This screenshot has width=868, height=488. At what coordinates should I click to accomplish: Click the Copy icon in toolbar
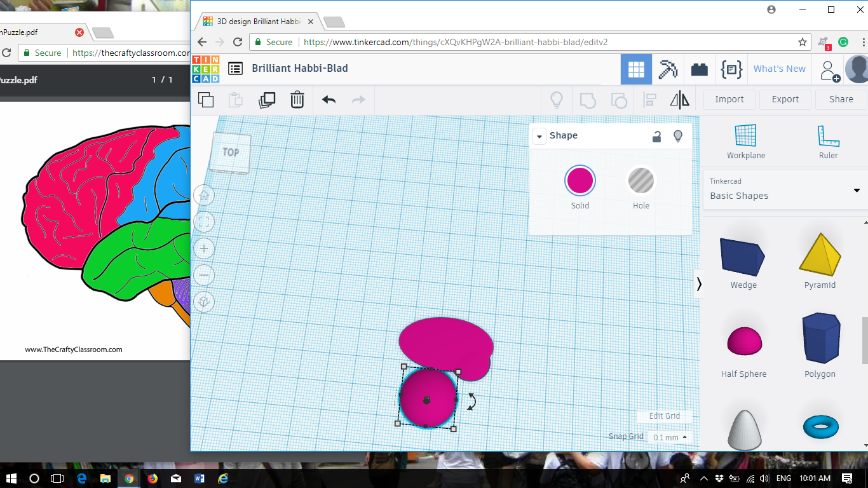tap(206, 100)
